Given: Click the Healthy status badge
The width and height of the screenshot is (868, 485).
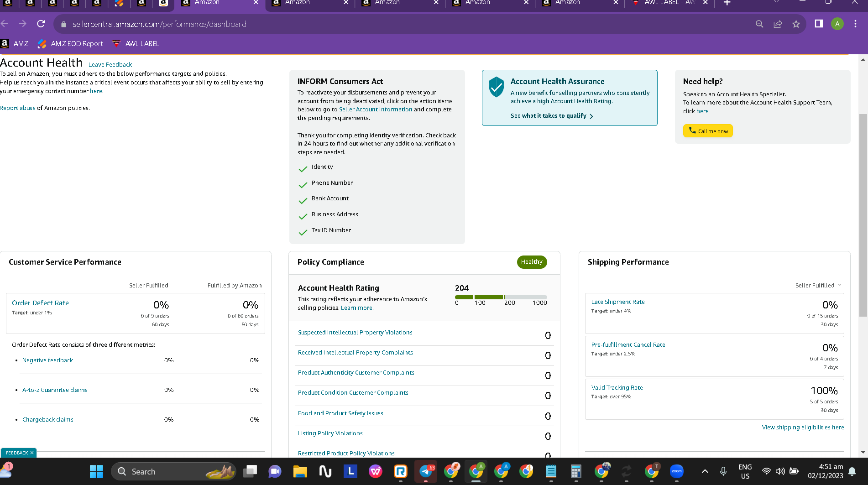Looking at the screenshot, I should [x=532, y=262].
